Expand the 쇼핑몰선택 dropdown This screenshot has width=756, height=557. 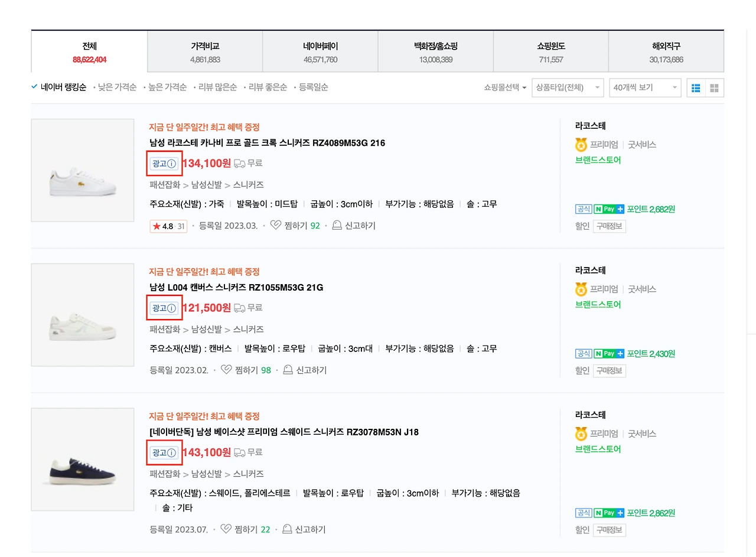(505, 88)
